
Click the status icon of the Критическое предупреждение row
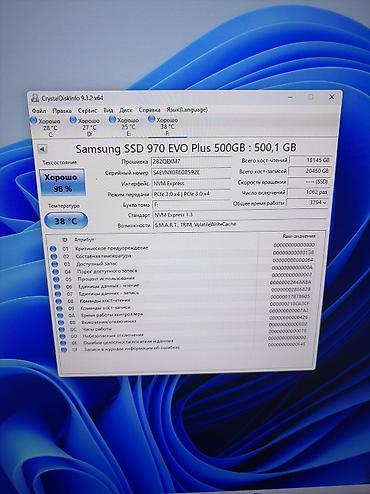tap(53, 249)
